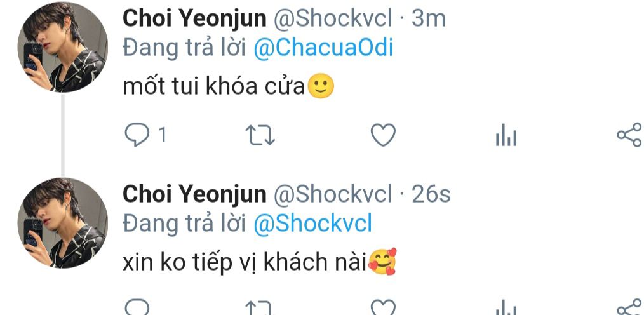Click Choi Yeonjun's name on the 26s tweet

tap(194, 194)
